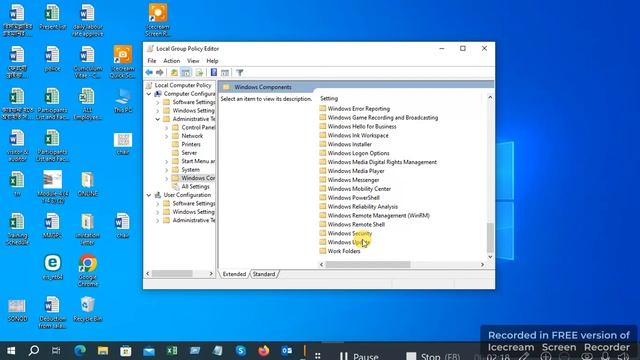Launch Microsoft Edge from the taskbar
The height and width of the screenshot is (360, 640).
click(80, 351)
